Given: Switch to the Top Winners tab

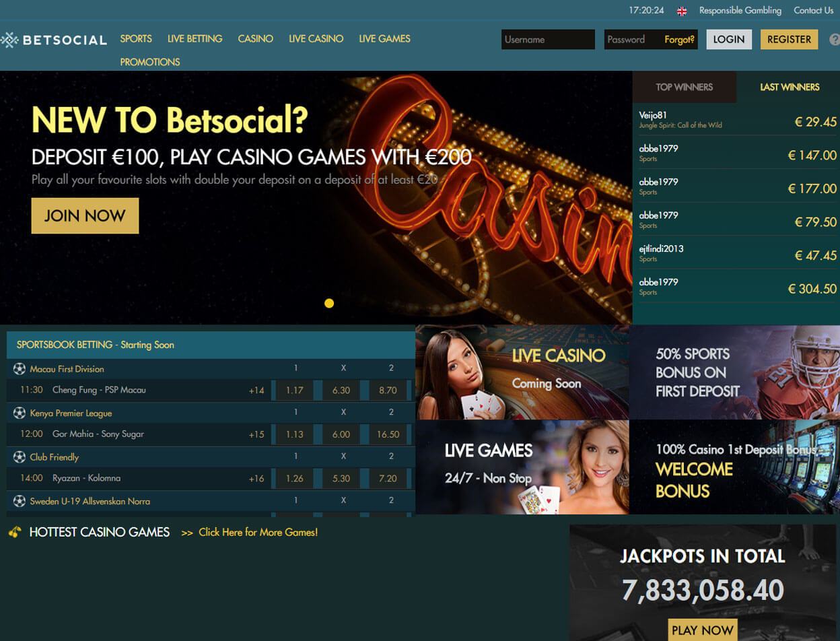Looking at the screenshot, I should [685, 87].
